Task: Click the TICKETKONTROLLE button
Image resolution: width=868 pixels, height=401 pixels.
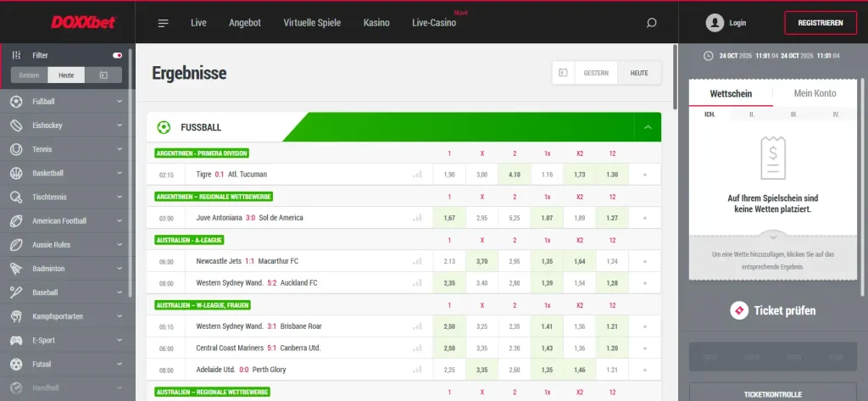Action: [x=773, y=394]
